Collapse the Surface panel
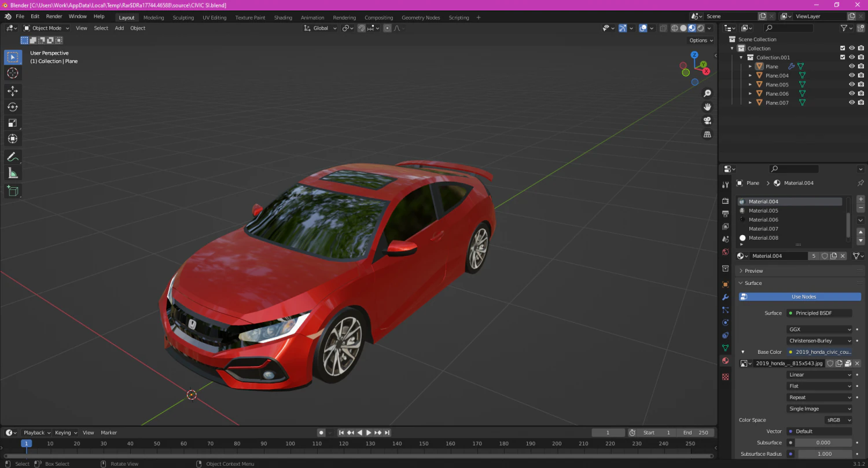The height and width of the screenshot is (468, 868). tap(753, 283)
